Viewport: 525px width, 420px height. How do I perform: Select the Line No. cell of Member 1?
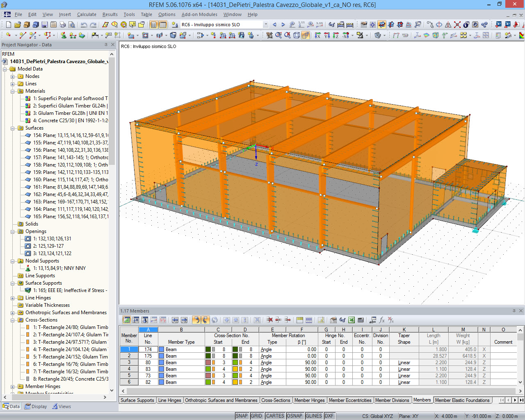pos(148,349)
